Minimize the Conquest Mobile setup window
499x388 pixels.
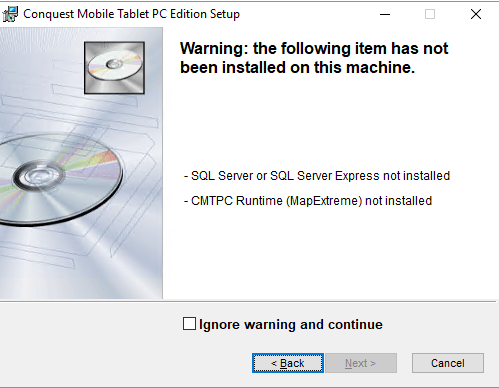pos(385,14)
